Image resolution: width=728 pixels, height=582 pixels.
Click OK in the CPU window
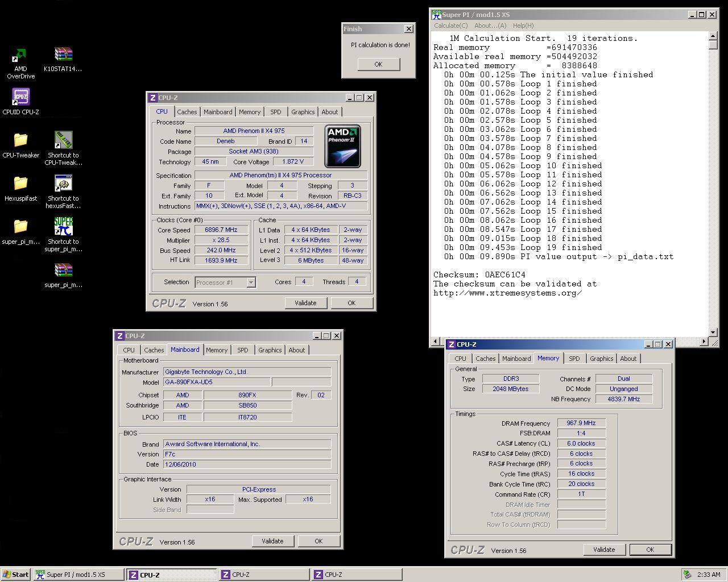pos(351,303)
